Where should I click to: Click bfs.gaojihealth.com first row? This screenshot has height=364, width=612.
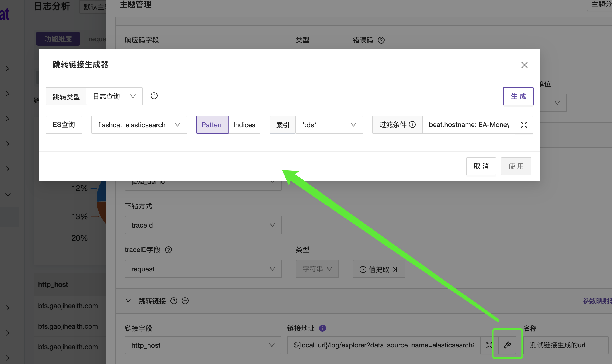click(x=68, y=306)
